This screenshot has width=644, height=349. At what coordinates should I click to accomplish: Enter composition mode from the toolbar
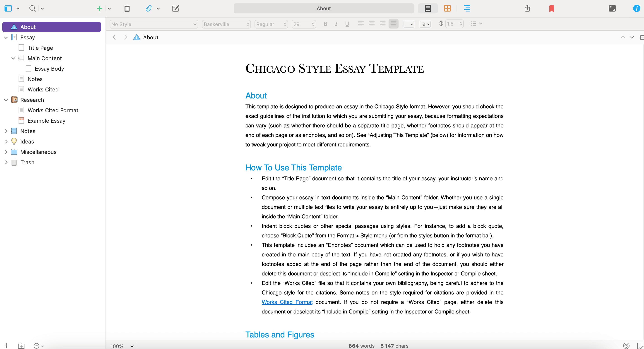click(612, 9)
